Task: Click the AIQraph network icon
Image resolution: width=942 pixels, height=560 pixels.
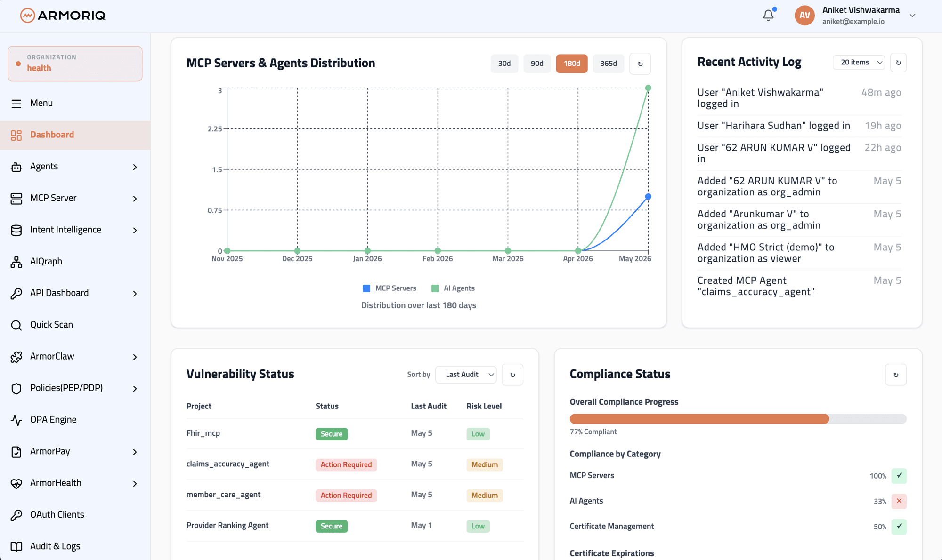Action: pos(16,262)
